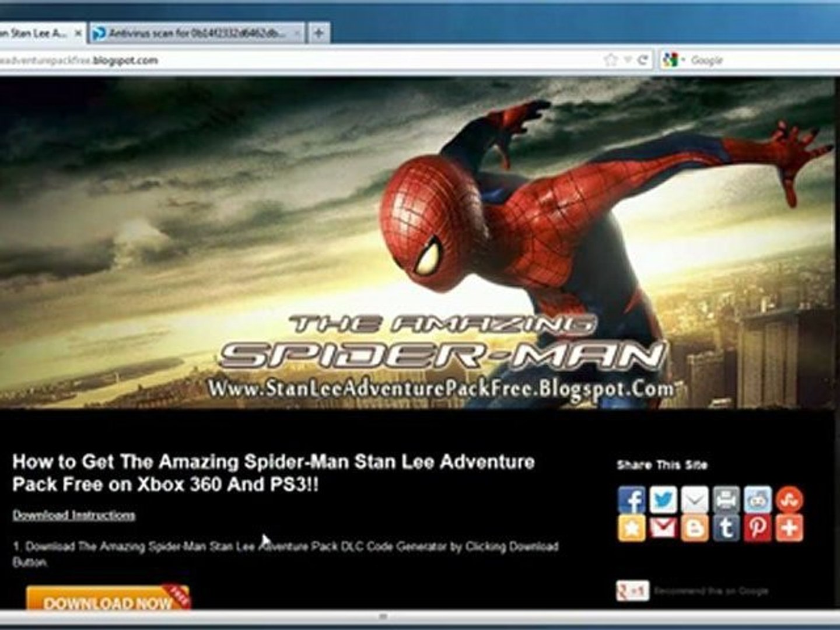
Task: Share the site on Blogger
Action: 695,528
